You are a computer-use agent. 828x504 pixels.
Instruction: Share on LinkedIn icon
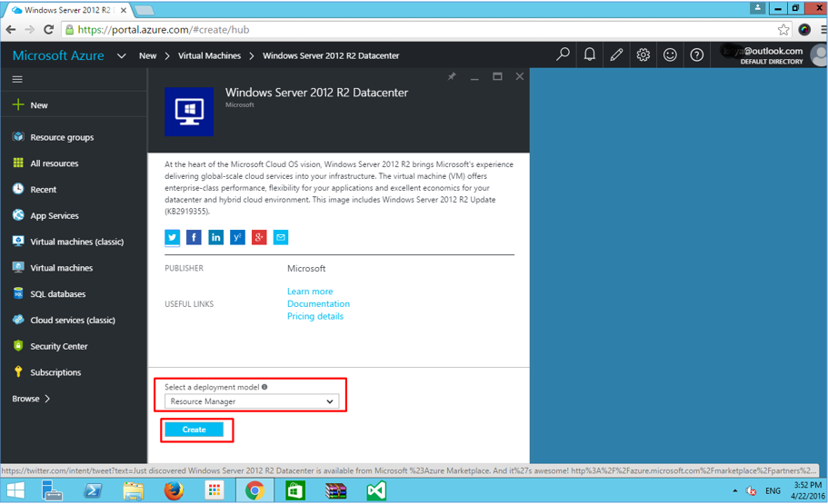(x=215, y=238)
